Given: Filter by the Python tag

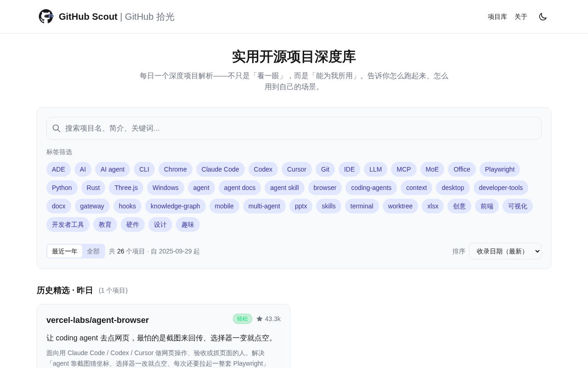Looking at the screenshot, I should 62,188.
